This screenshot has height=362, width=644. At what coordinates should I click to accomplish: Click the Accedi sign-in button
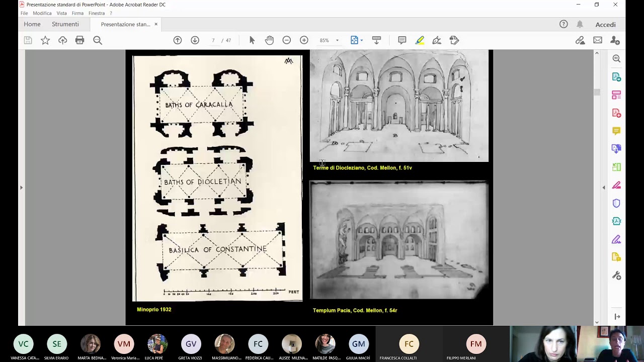(x=605, y=24)
